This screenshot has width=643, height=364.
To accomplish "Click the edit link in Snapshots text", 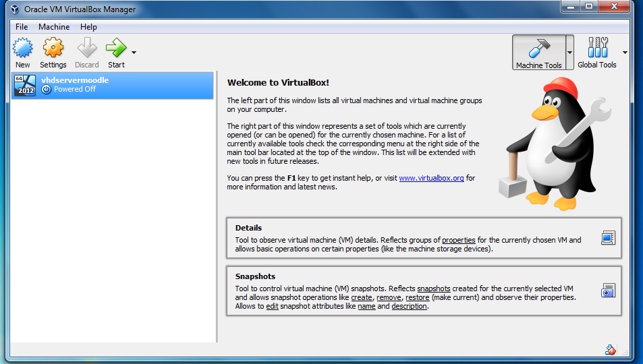I will [272, 306].
